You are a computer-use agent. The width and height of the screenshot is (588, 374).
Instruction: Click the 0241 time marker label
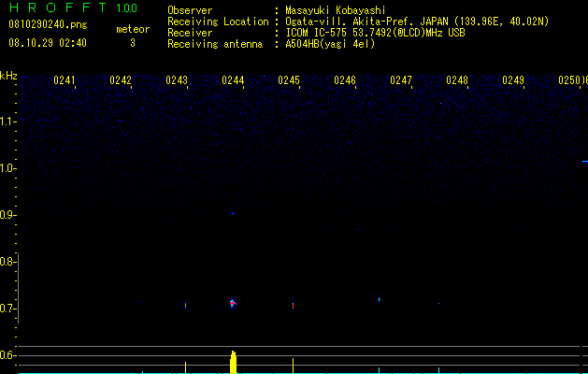[65, 80]
